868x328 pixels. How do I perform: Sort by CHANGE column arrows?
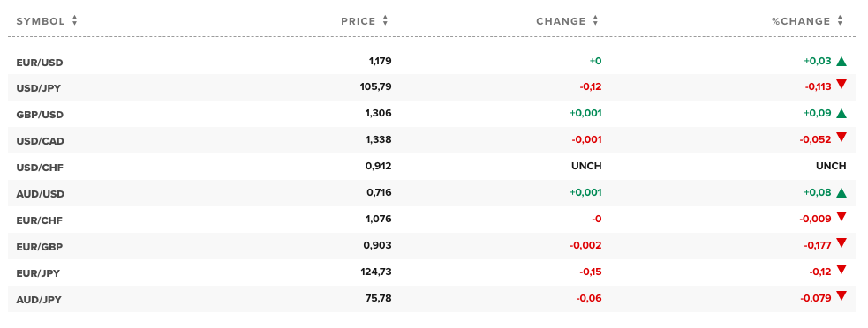[x=596, y=21]
